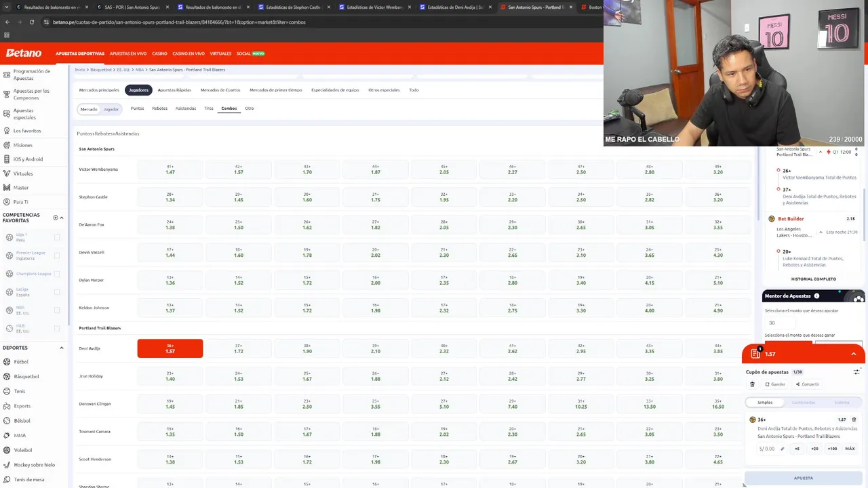Open the Programación de Apuestas sidebar icon
The height and width of the screenshot is (488, 868).
(7, 75)
